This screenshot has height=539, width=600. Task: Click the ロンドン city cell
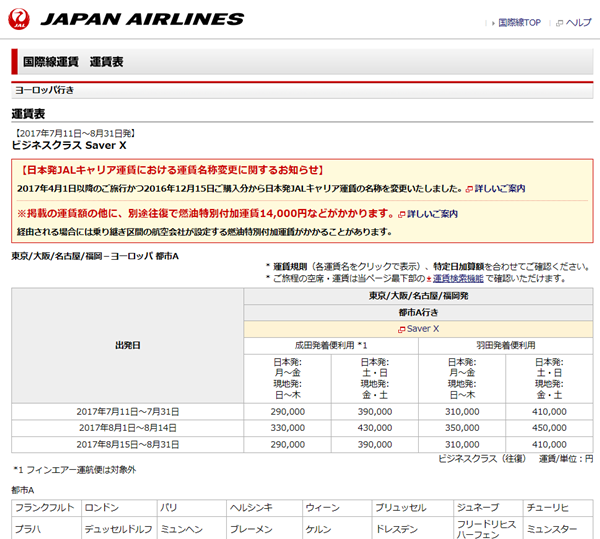119,508
